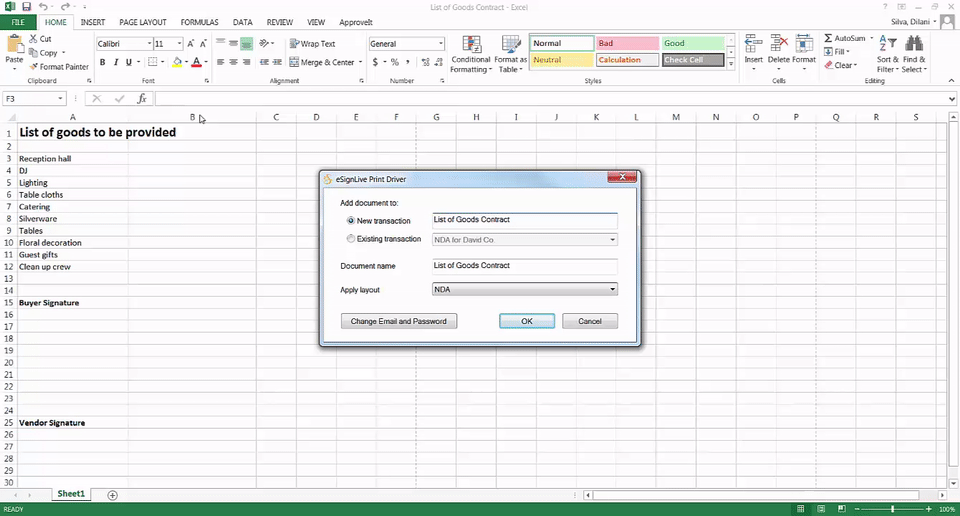Toggle italic formatting
Image resolution: width=960 pixels, height=516 pixels.
tap(115, 62)
